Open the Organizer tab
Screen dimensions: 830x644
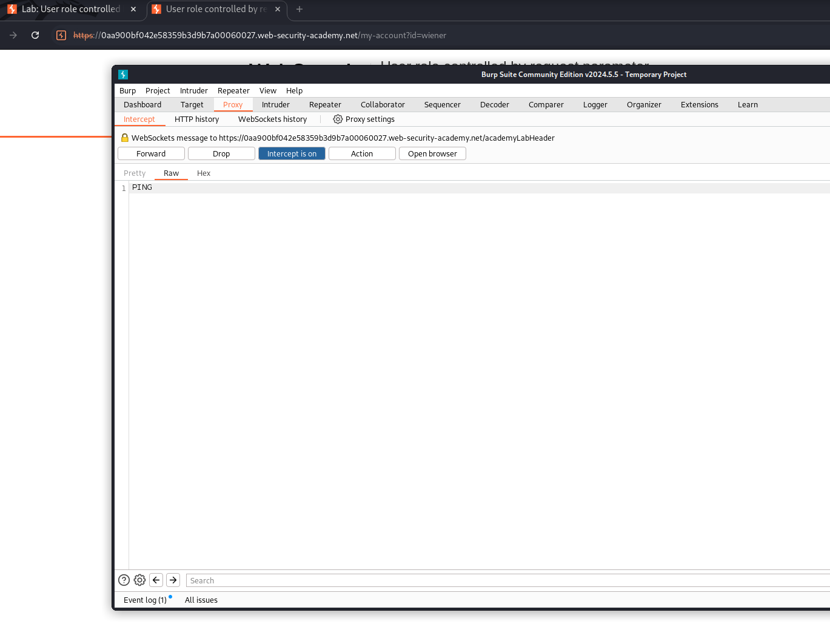[x=644, y=105]
